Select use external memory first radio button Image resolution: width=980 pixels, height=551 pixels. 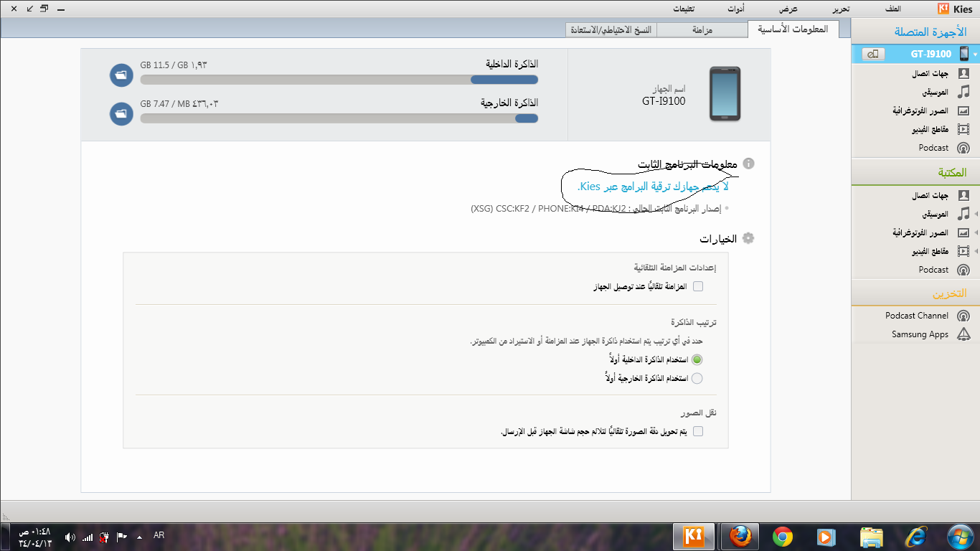pos(697,378)
